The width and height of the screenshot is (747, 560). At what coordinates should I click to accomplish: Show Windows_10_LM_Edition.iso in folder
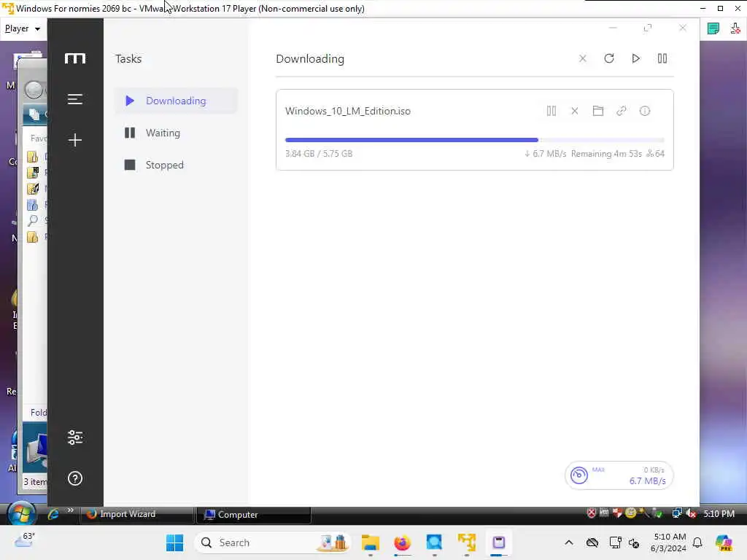click(x=598, y=111)
